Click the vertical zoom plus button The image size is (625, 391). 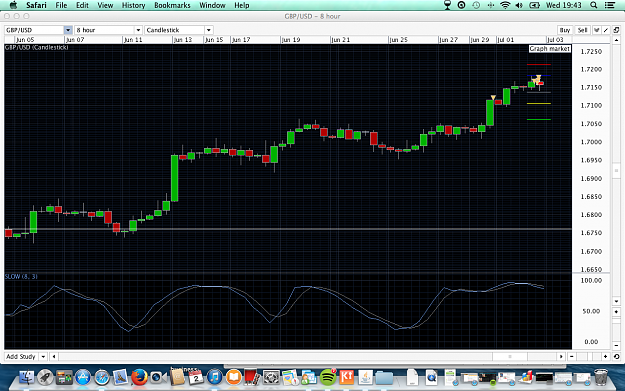(x=616, y=312)
